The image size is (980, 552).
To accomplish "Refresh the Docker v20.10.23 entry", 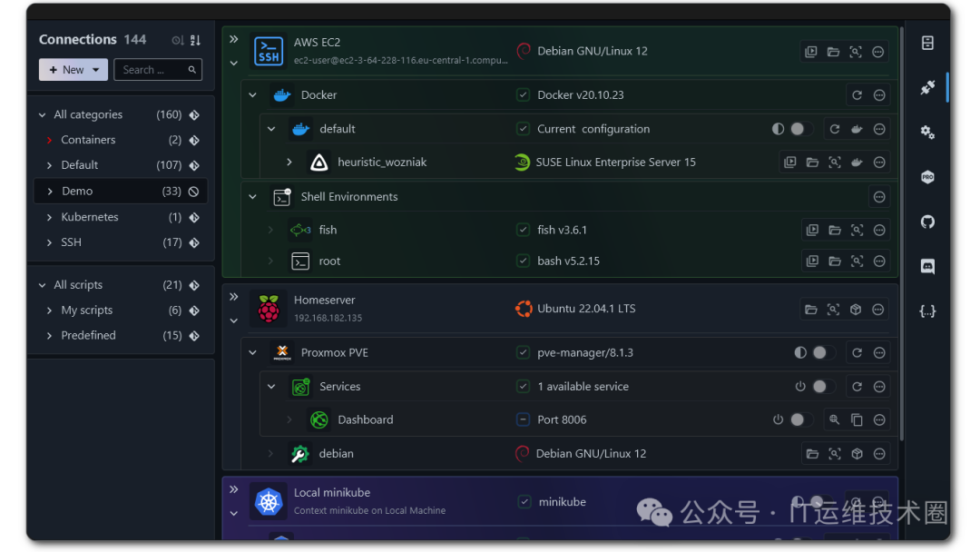I will click(x=857, y=95).
